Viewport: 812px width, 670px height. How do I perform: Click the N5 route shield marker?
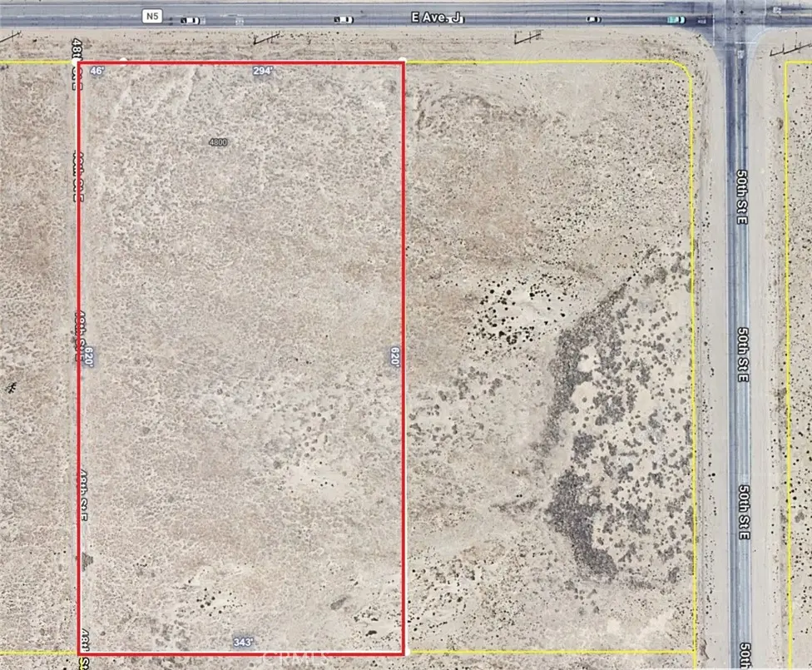coord(151,16)
